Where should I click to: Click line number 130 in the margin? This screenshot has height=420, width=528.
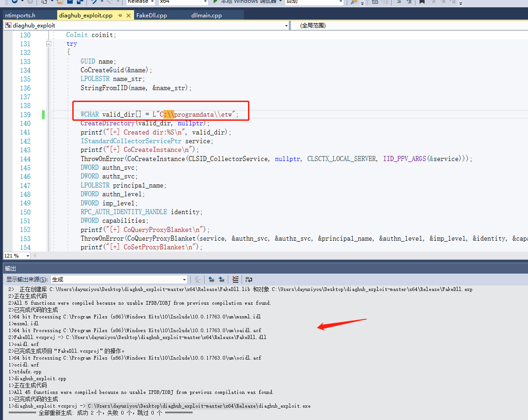point(25,35)
